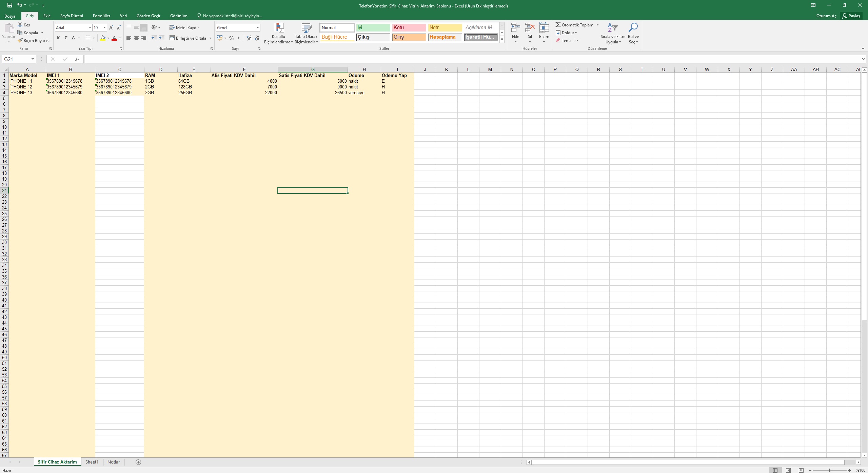Viewport: 868px width, 473px height.
Task: Click the accounting currency format icon
Action: pyautogui.click(x=220, y=38)
